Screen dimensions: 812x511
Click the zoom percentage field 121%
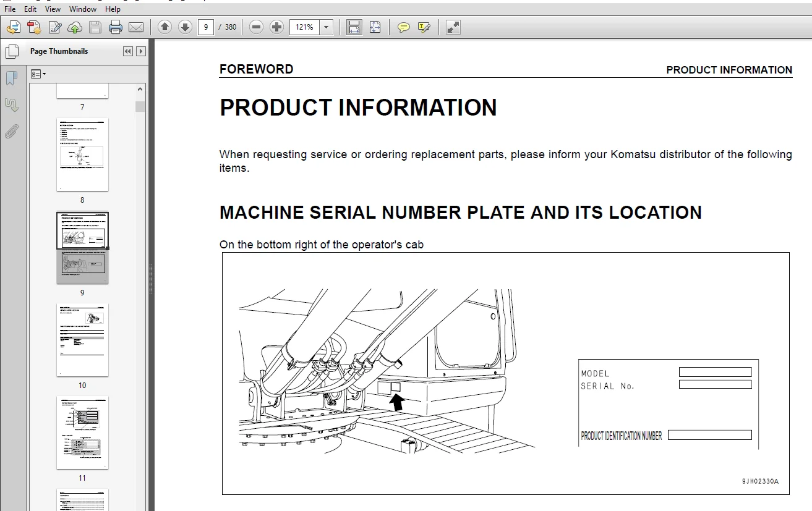pos(305,27)
